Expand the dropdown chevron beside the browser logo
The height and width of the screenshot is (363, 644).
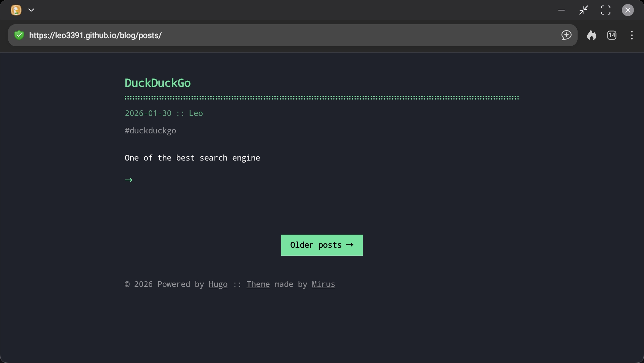click(31, 10)
